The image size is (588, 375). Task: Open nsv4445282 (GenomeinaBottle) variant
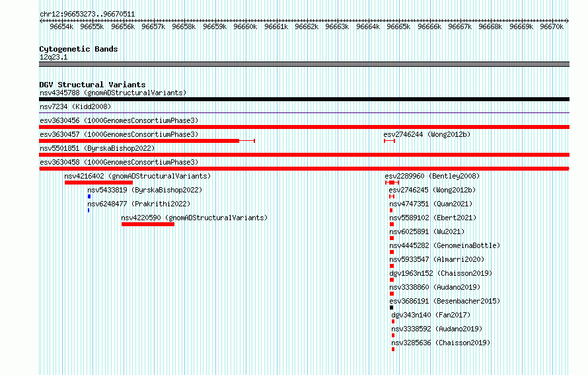click(445, 245)
